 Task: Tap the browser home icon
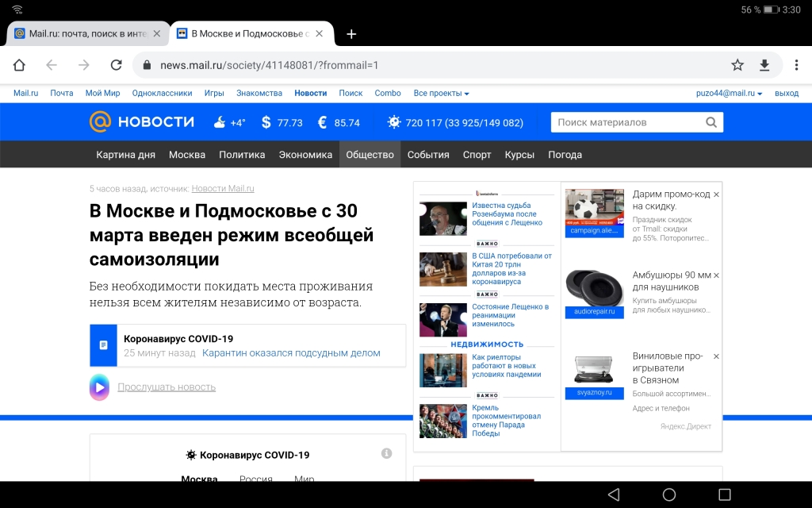coord(19,65)
